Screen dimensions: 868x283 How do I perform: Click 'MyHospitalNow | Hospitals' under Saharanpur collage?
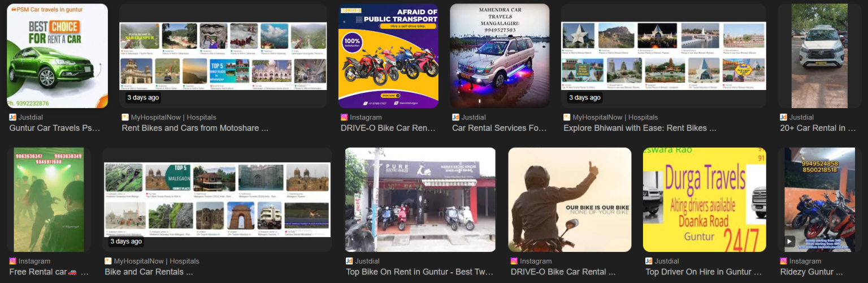tap(173, 117)
